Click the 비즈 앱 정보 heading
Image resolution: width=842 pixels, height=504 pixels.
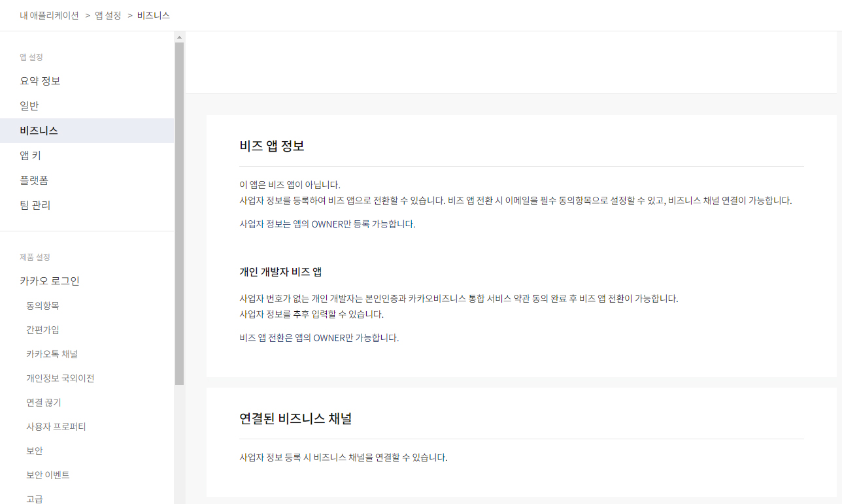pos(272,146)
